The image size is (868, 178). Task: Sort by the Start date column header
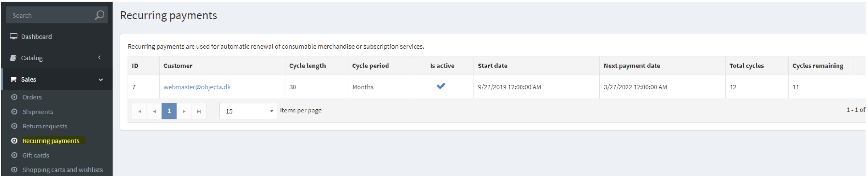(493, 66)
